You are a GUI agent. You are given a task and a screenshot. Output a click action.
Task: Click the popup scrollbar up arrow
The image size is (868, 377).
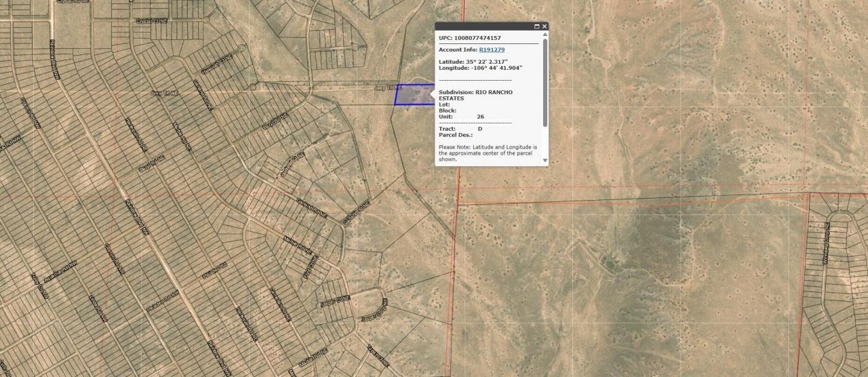(545, 35)
